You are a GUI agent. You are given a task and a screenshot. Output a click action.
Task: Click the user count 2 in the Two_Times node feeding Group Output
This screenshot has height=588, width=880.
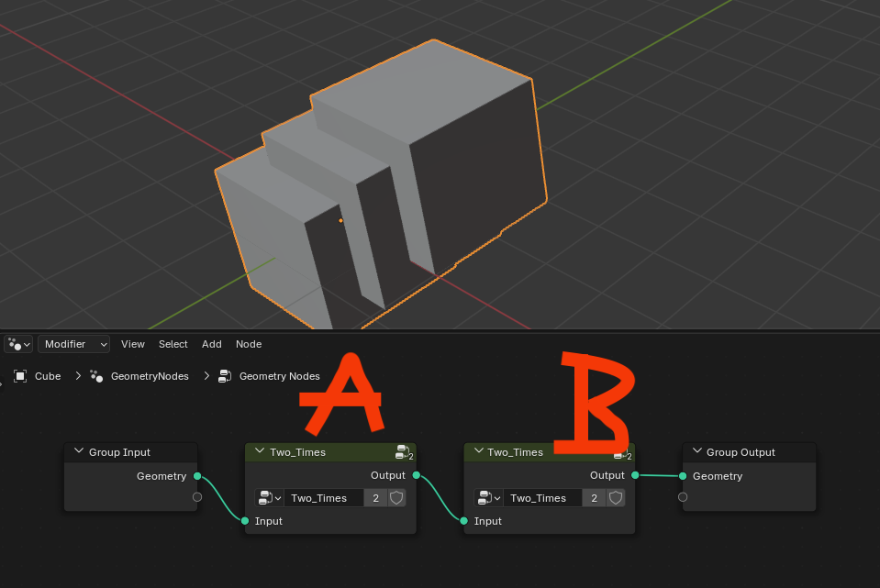coord(595,498)
